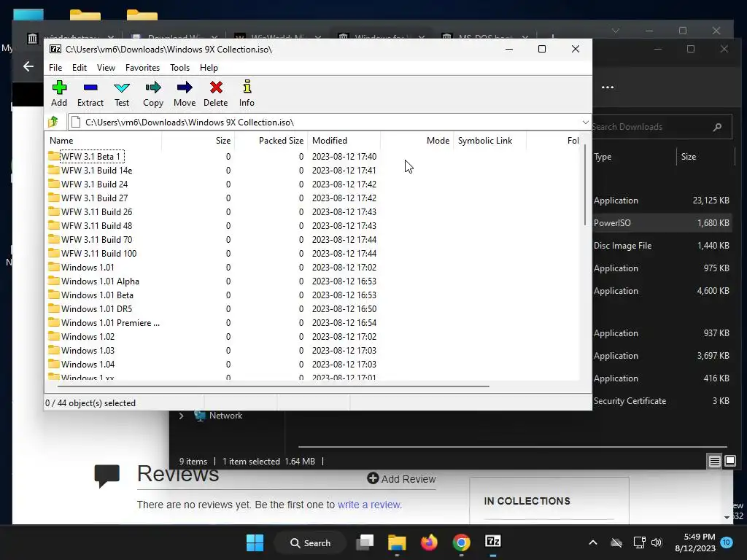Image resolution: width=747 pixels, height=560 pixels.
Task: Click the Extract toolbar icon
Action: click(x=90, y=93)
